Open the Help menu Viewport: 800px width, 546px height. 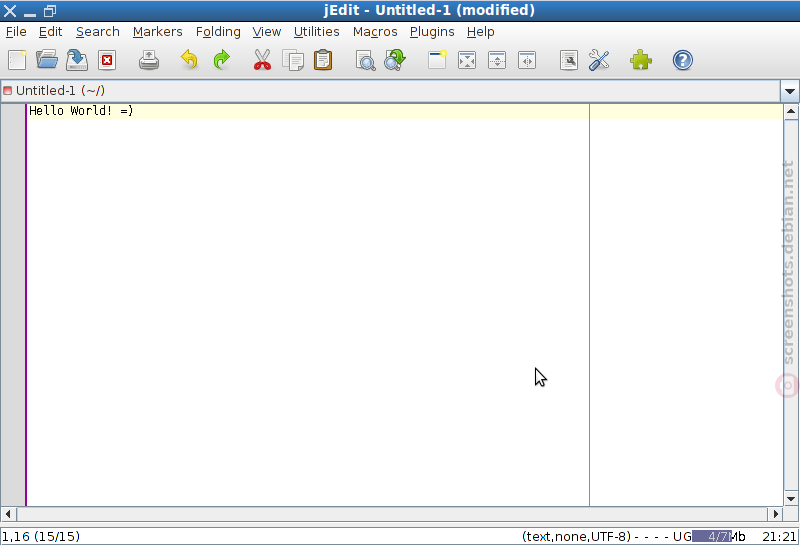click(x=481, y=32)
